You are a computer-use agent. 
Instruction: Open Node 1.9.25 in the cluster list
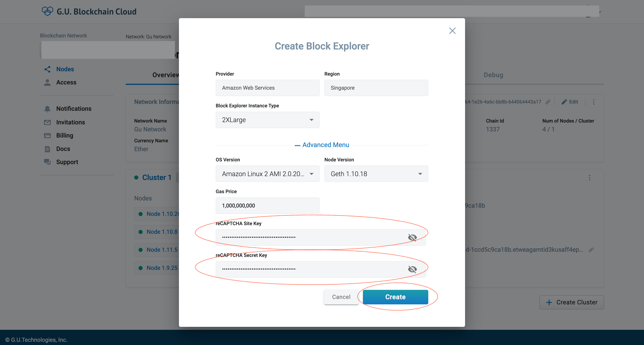162,268
